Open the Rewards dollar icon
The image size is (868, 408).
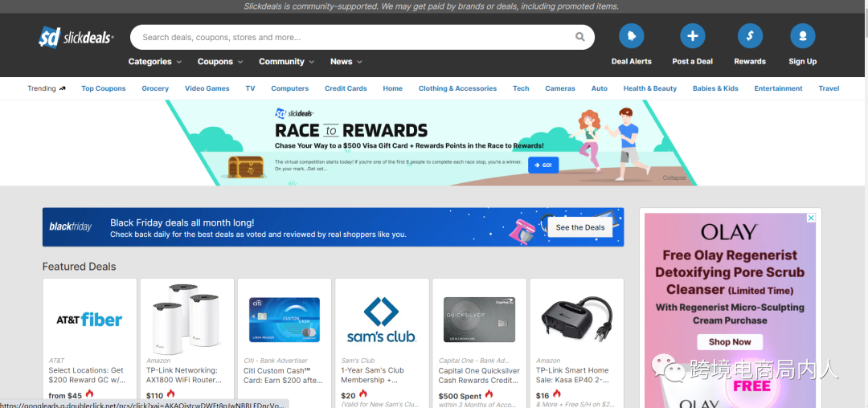point(750,36)
